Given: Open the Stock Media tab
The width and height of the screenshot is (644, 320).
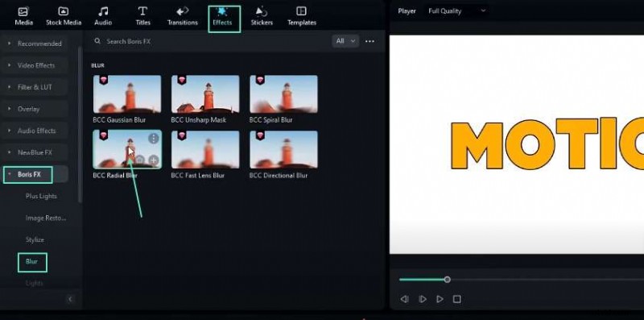Looking at the screenshot, I should (64, 16).
